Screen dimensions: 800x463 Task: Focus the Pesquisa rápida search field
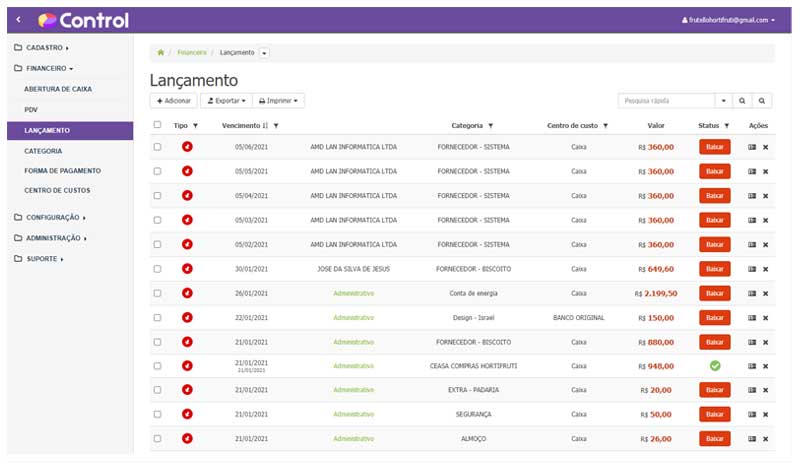(666, 101)
